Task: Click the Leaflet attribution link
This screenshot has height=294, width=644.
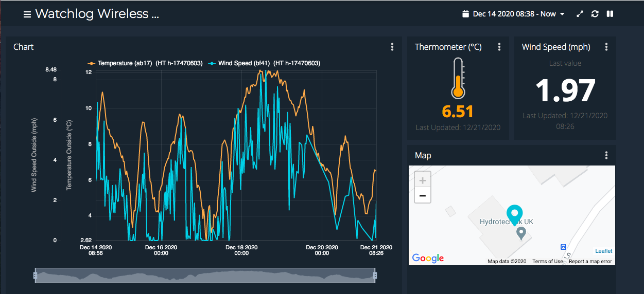Action: coord(603,251)
